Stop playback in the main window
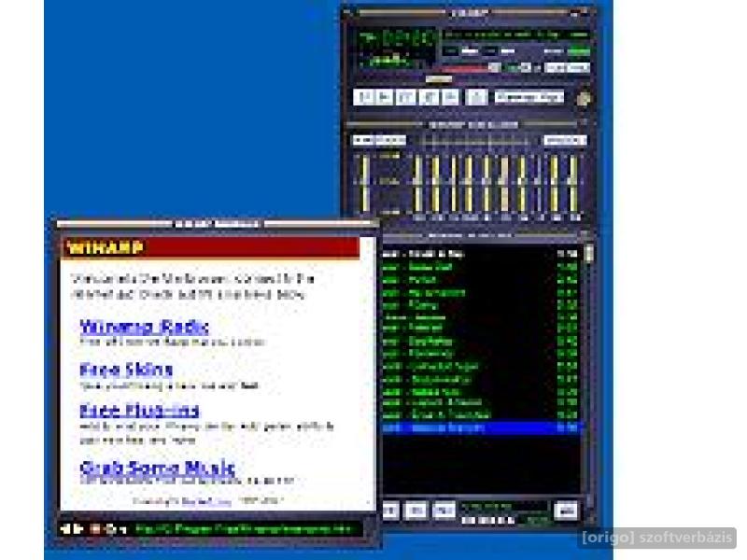 click(429, 97)
